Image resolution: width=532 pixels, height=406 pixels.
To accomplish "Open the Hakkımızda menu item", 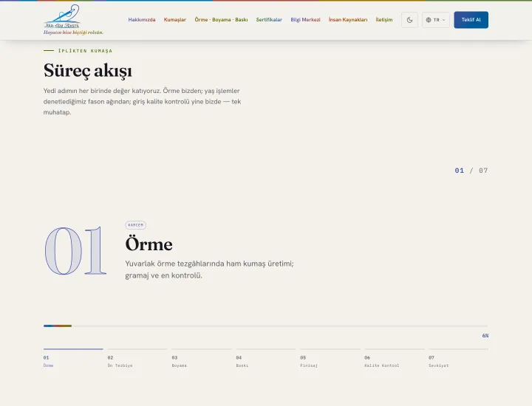I will [141, 20].
